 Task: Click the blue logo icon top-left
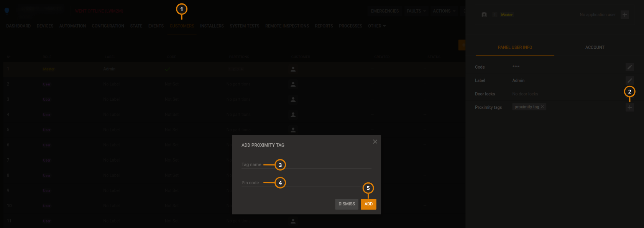(x=7, y=11)
